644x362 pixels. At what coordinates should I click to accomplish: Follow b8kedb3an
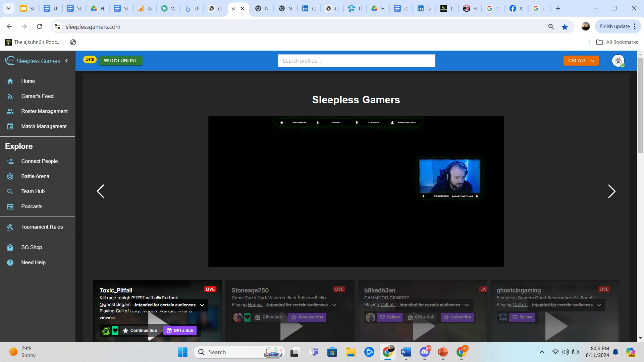click(x=390, y=317)
